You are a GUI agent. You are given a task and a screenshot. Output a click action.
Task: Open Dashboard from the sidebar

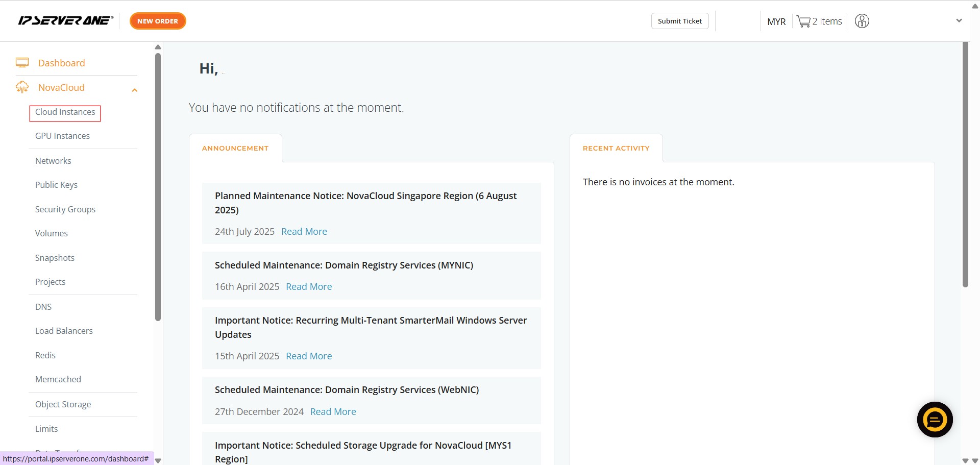[x=62, y=63]
